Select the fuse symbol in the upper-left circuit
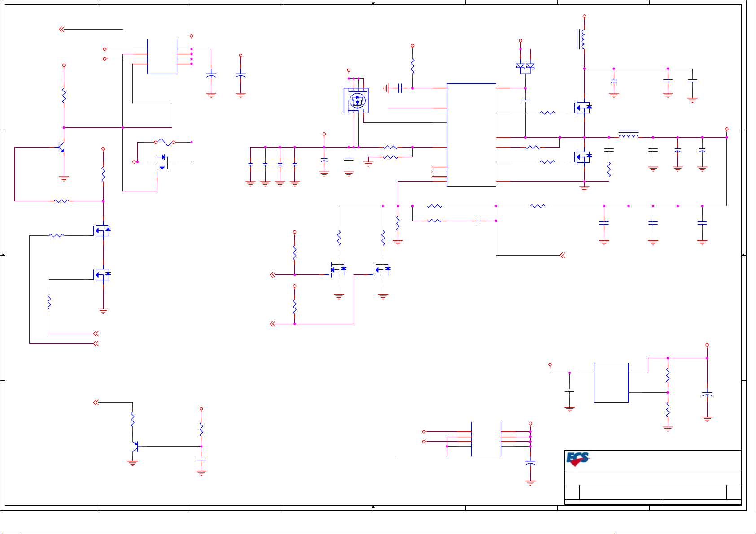Image resolution: width=756 pixels, height=534 pixels. [x=165, y=142]
